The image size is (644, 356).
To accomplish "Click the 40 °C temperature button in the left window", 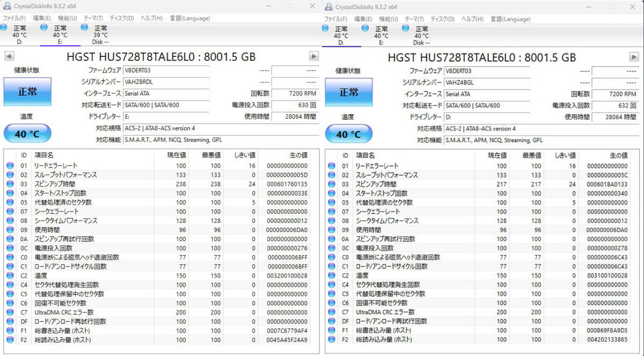I will click(x=27, y=134).
